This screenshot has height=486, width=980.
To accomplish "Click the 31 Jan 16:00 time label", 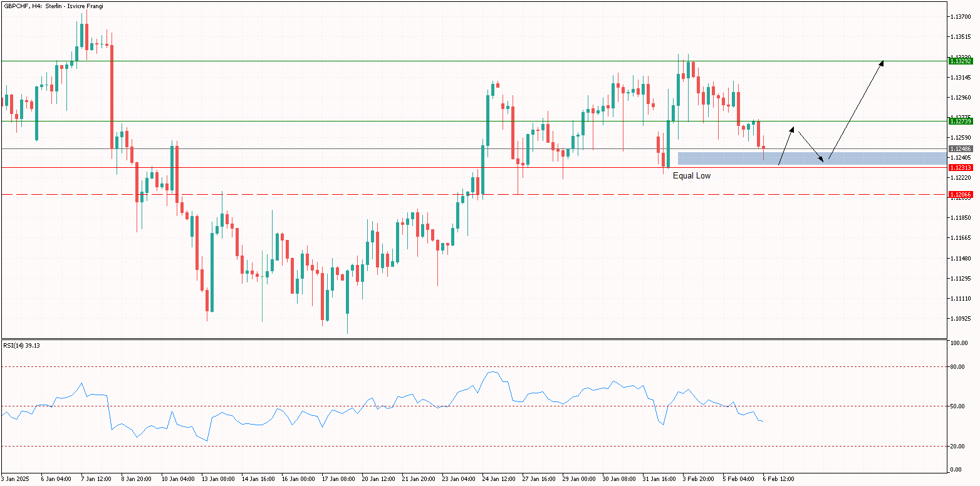I will click(659, 479).
